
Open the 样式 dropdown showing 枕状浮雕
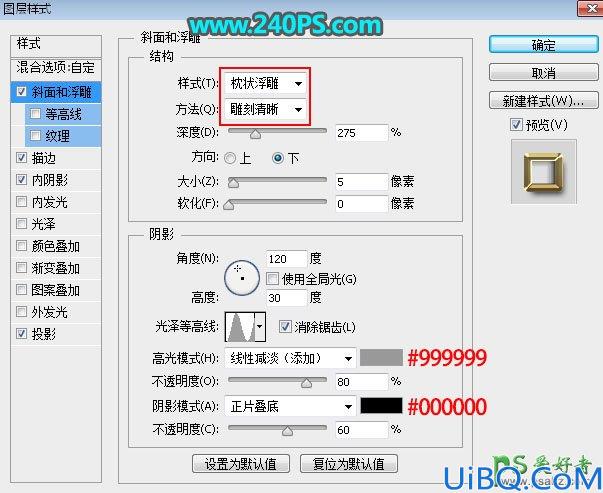click(265, 83)
